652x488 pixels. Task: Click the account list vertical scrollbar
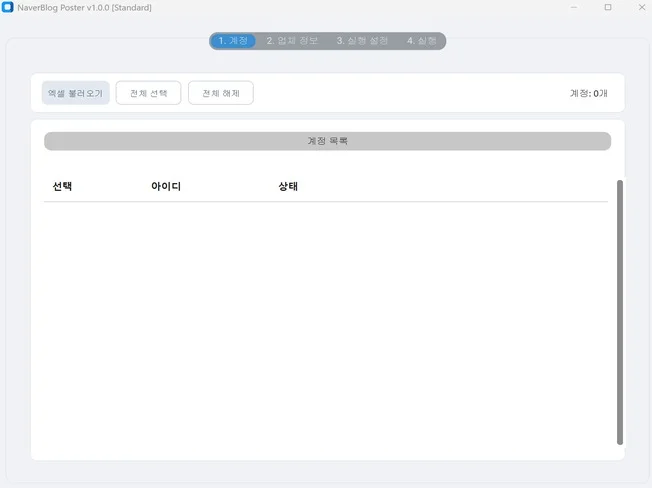click(x=619, y=312)
